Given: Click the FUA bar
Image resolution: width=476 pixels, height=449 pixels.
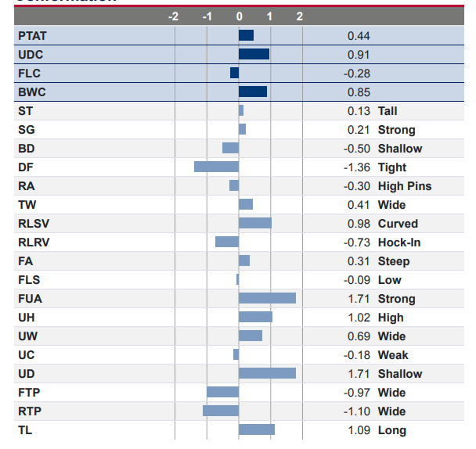Looking at the screenshot, I should click(267, 299).
